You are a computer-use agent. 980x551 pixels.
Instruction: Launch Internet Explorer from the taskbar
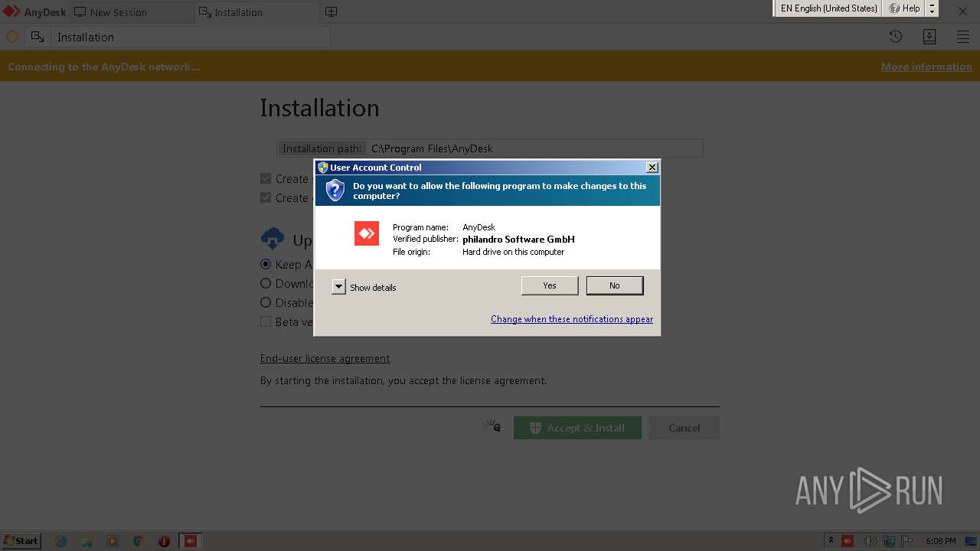pos(61,541)
